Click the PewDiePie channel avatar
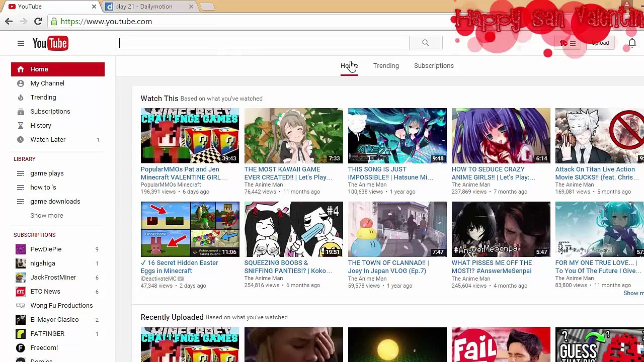The width and height of the screenshot is (644, 362). pos(21,249)
